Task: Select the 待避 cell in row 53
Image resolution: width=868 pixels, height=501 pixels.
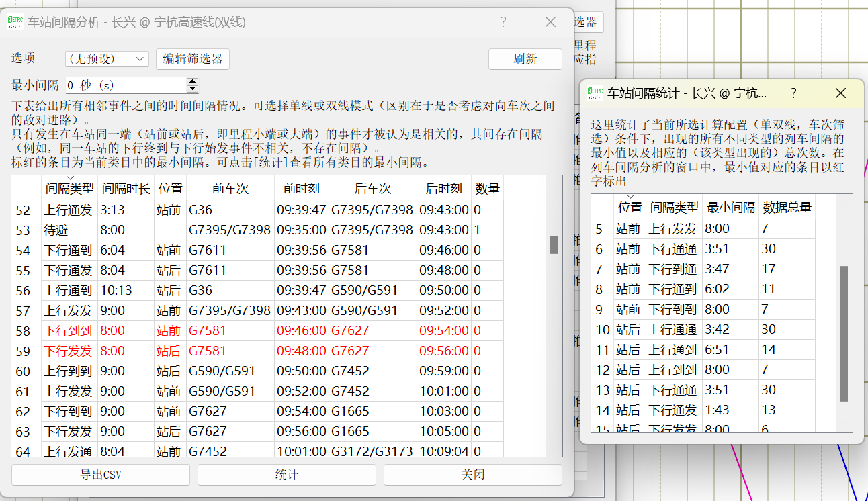Action: pos(70,230)
